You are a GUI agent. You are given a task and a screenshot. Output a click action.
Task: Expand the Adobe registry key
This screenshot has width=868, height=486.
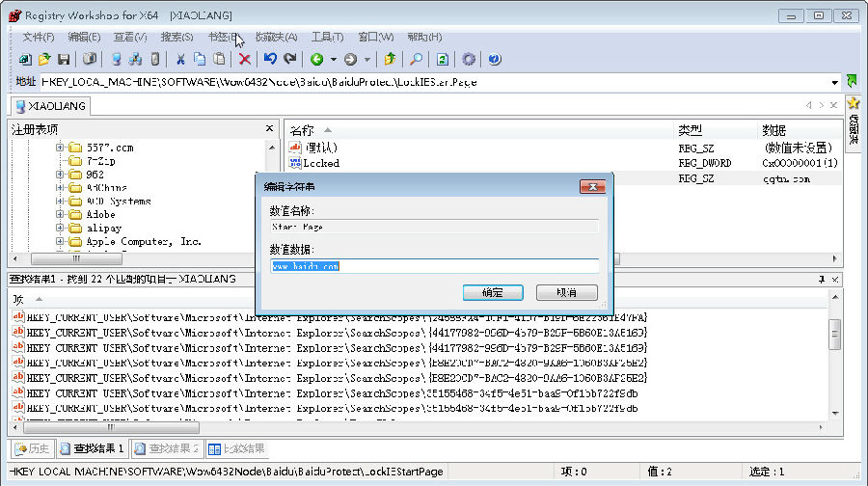point(61,215)
